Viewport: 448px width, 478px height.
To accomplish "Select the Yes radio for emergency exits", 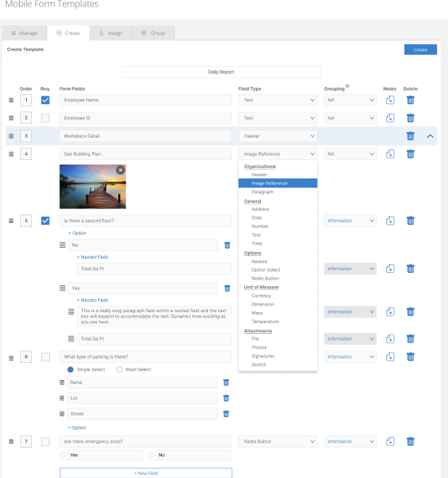I will 62,455.
